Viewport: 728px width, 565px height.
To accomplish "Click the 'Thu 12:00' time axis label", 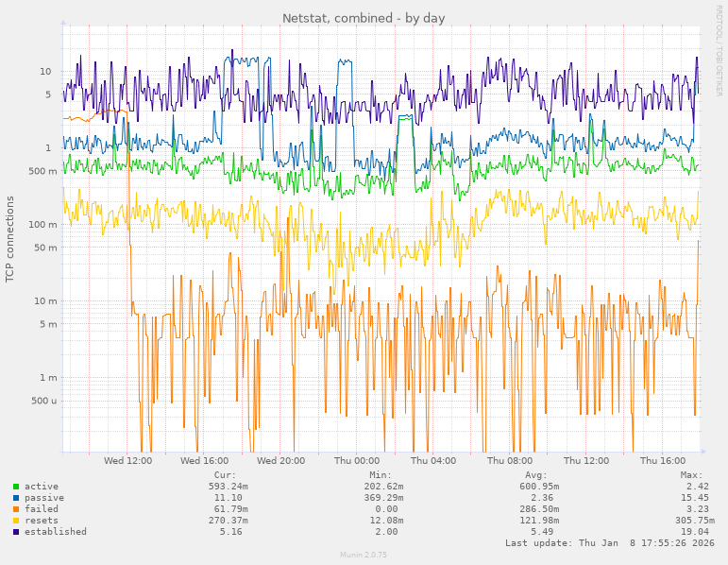I will tap(586, 460).
